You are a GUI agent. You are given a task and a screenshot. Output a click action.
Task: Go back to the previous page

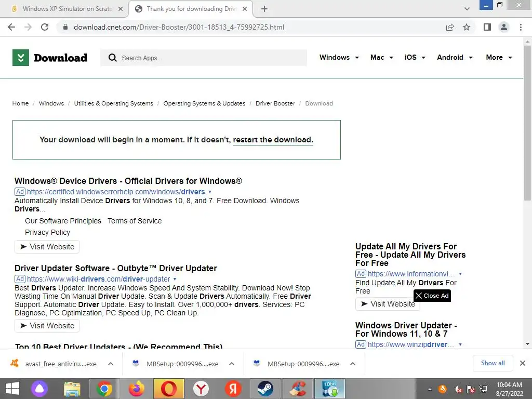11,27
